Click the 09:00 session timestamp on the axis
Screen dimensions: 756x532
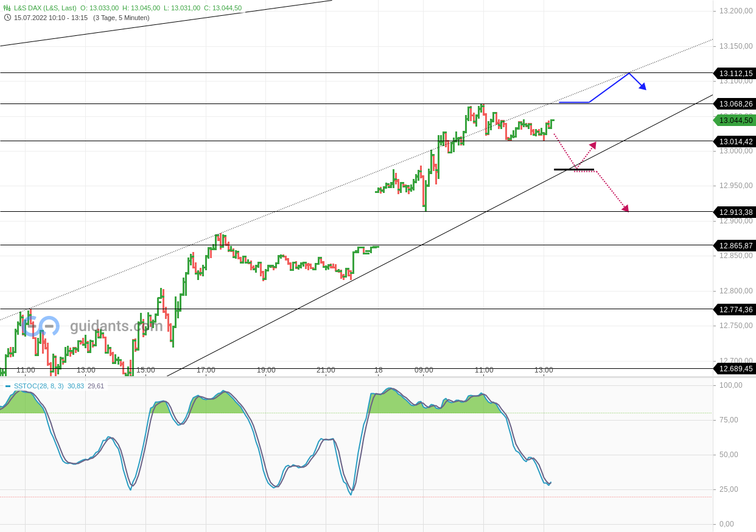coord(423,369)
